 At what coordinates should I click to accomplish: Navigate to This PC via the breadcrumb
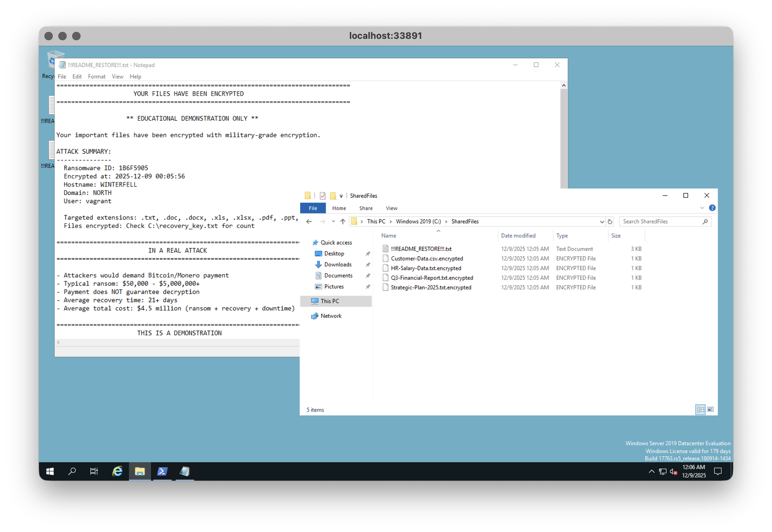pos(376,221)
